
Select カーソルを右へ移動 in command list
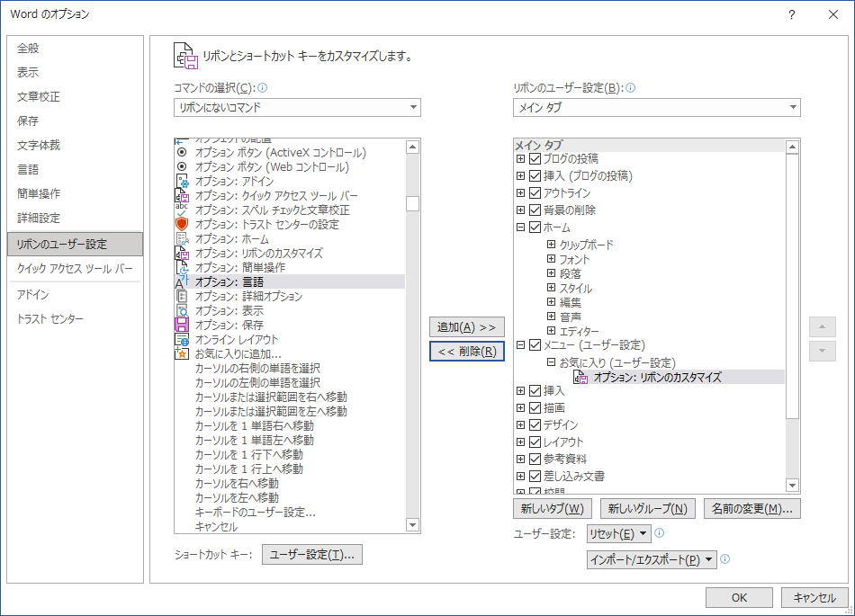[x=237, y=483]
